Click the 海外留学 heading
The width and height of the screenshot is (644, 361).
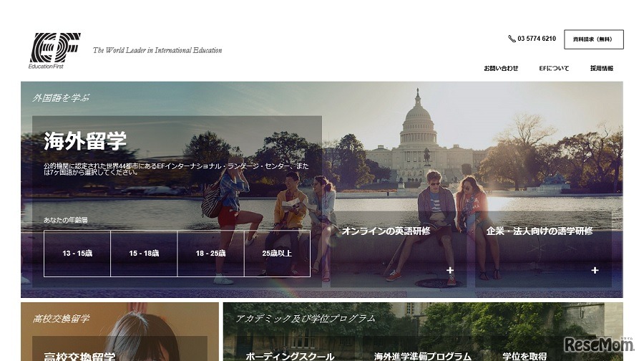[85, 141]
